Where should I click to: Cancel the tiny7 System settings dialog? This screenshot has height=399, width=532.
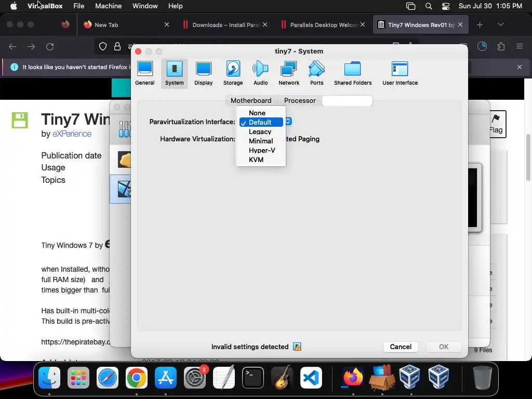401,347
